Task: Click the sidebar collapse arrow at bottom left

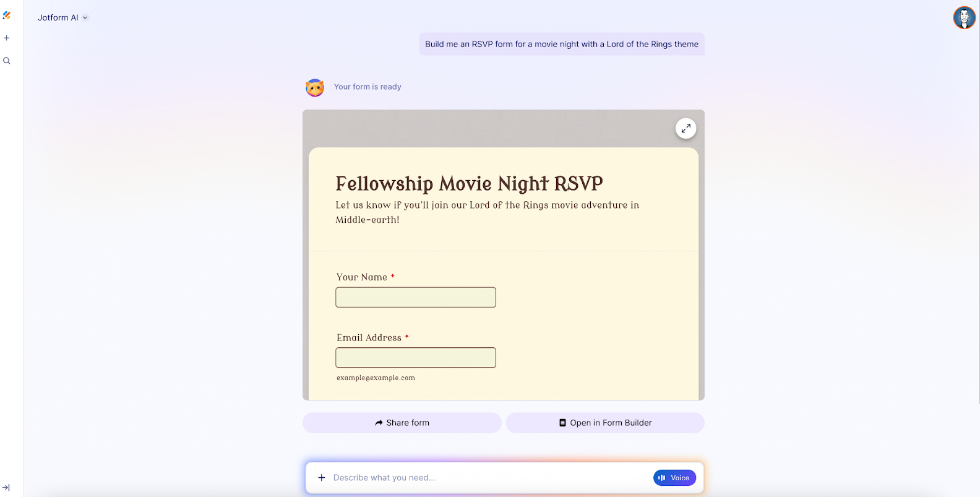Action: click(x=6, y=487)
